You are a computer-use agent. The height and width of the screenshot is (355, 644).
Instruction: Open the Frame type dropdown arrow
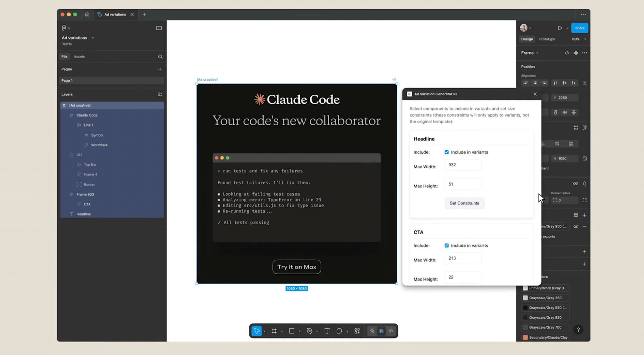537,53
